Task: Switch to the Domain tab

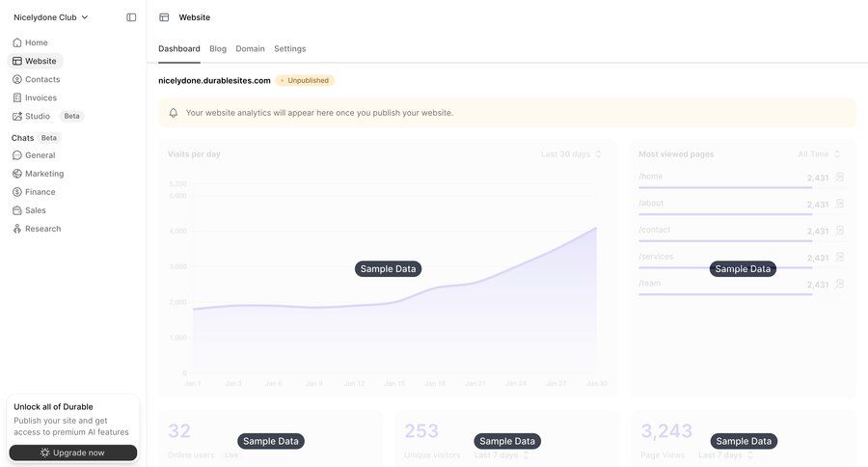Action: [250, 48]
